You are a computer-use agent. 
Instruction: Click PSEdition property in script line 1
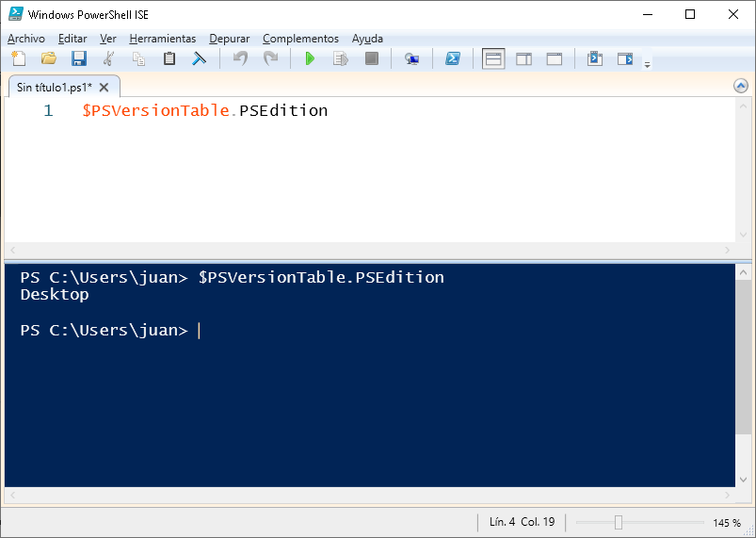point(283,110)
